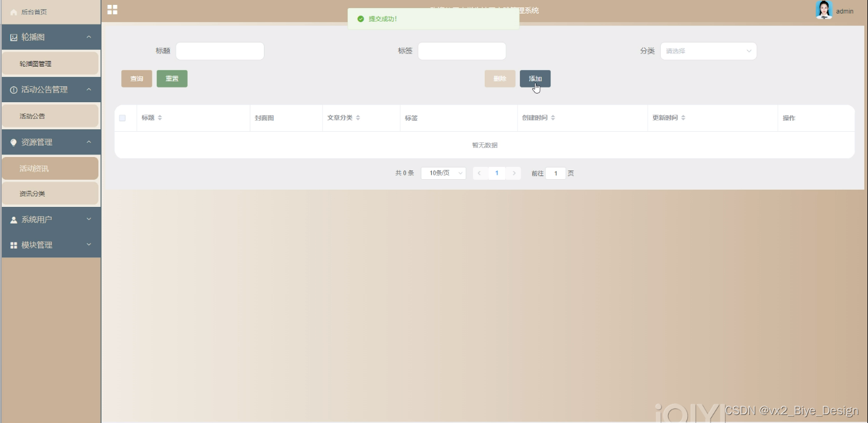The height and width of the screenshot is (423, 868).
Task: Click the admin username label
Action: pyautogui.click(x=845, y=11)
